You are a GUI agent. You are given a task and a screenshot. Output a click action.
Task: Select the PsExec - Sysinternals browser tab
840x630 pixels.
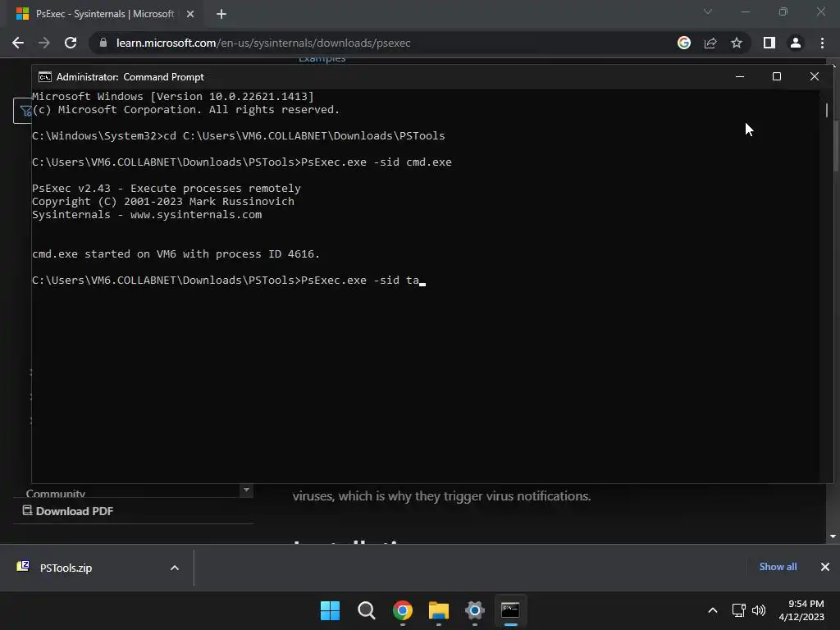[x=105, y=14]
